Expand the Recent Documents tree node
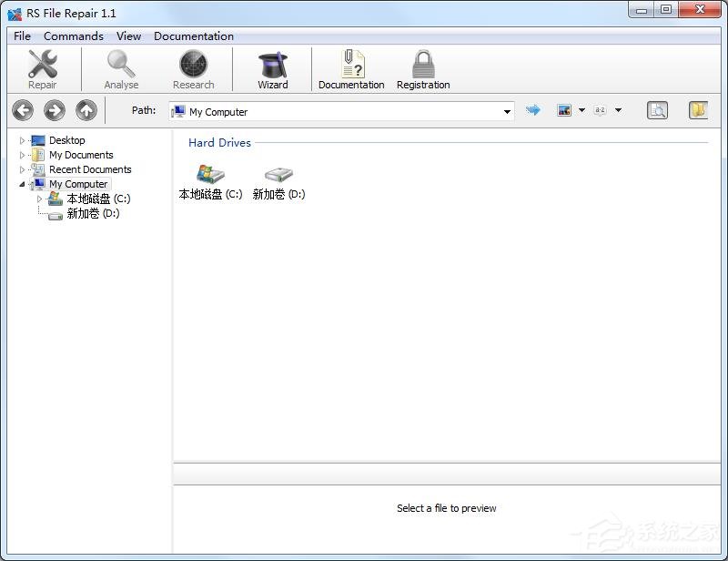The image size is (728, 561). click(22, 169)
